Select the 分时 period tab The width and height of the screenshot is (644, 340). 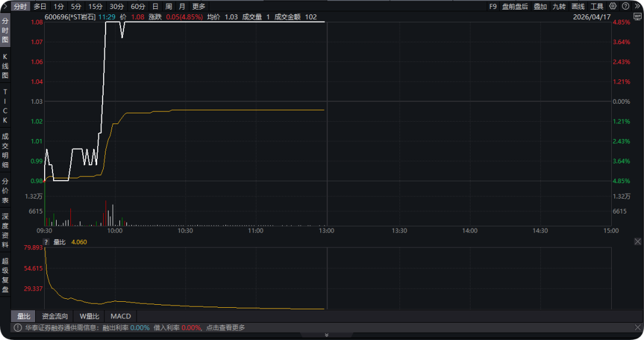coord(20,6)
